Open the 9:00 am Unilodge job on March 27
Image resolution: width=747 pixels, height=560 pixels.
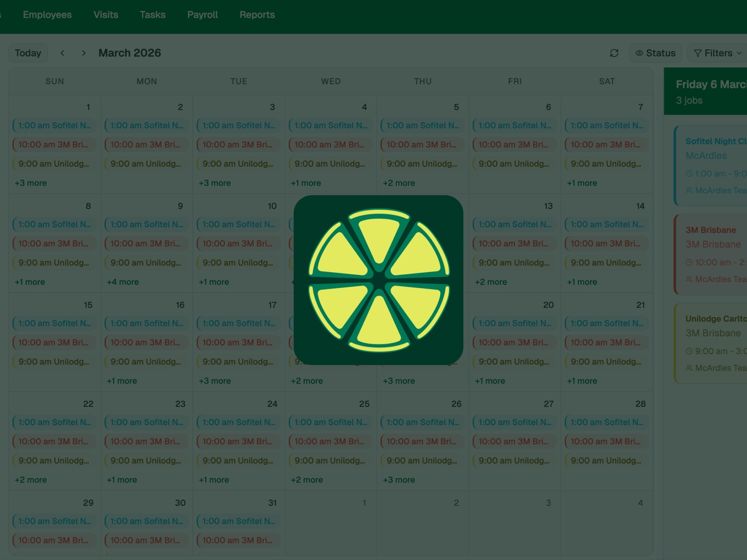[514, 461]
